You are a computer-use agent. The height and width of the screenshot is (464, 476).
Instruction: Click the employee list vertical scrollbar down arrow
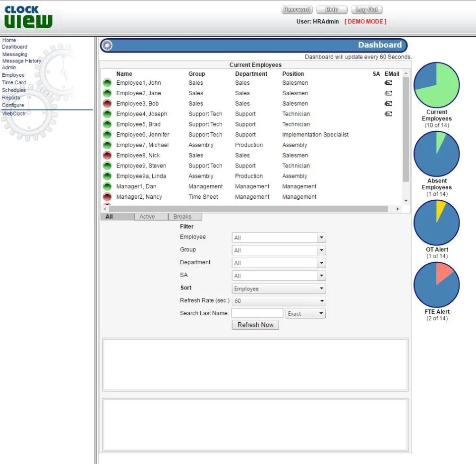[406, 201]
